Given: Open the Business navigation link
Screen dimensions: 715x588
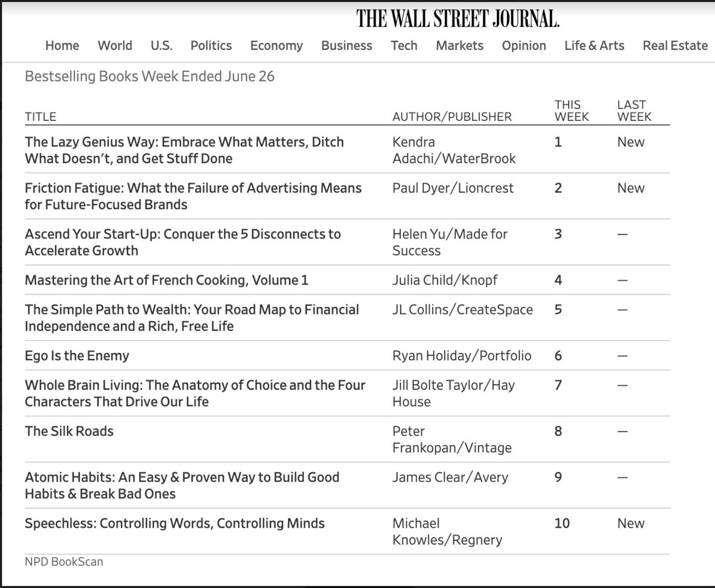Looking at the screenshot, I should tap(347, 46).
